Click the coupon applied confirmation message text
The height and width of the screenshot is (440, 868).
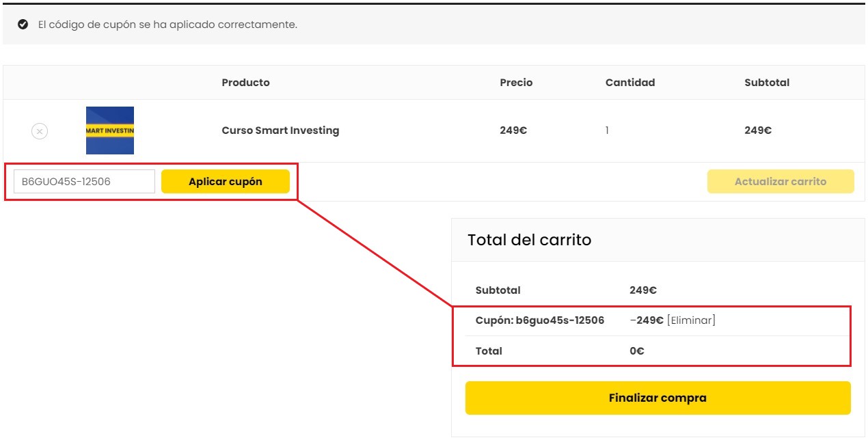[x=167, y=25]
